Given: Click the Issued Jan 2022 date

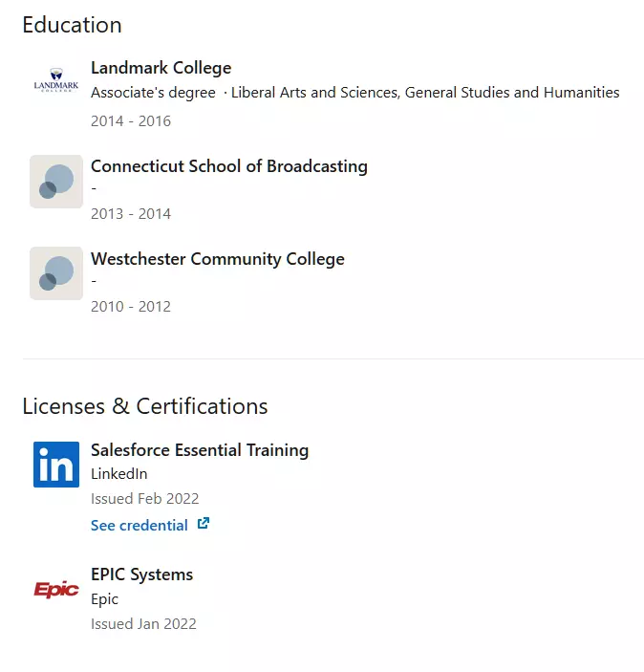Looking at the screenshot, I should pyautogui.click(x=143, y=624).
